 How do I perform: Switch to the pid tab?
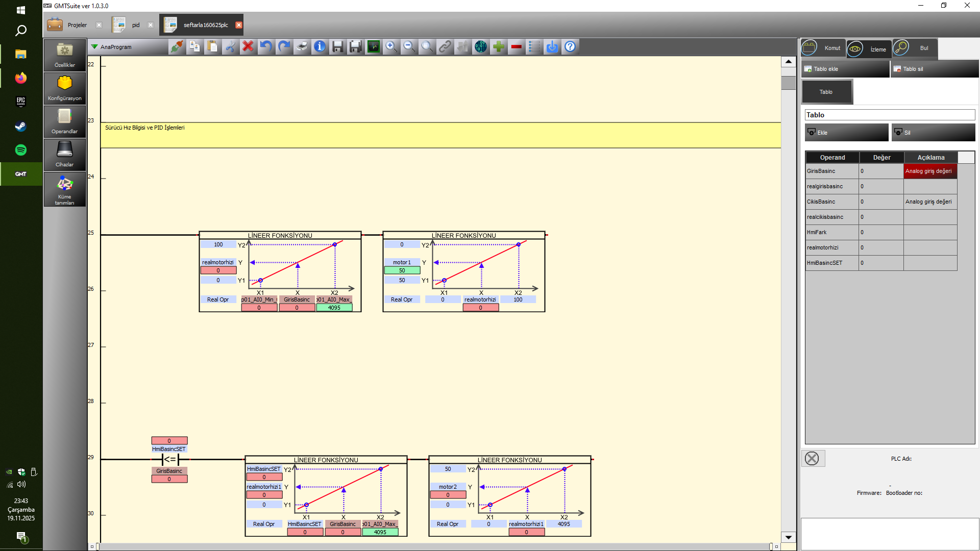[135, 25]
